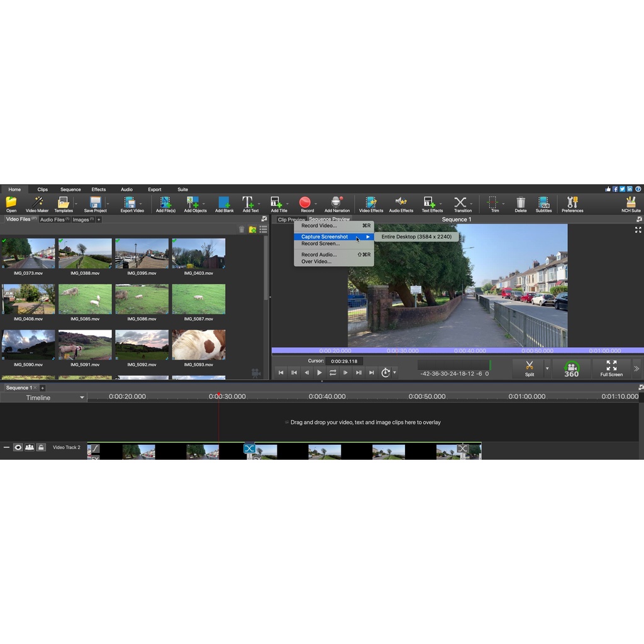Viewport: 644px width, 644px height.
Task: Select Entire Desktop (3584 x 2240) option
Action: (x=416, y=236)
